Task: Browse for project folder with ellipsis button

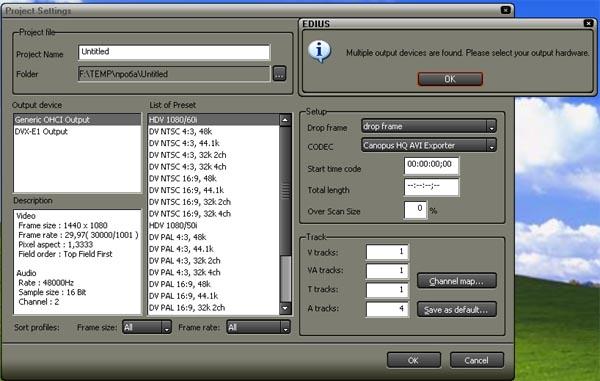Action: [x=279, y=74]
